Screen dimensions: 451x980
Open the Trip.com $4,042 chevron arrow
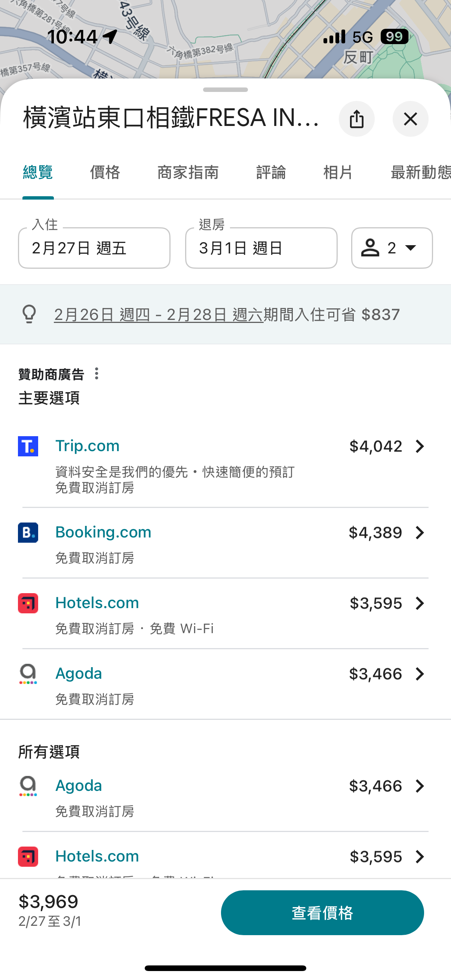[420, 446]
